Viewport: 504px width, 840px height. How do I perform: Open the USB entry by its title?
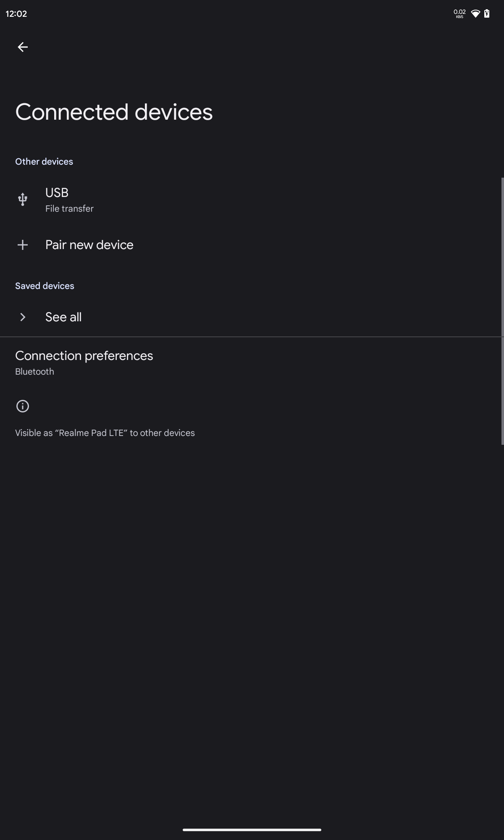click(57, 193)
